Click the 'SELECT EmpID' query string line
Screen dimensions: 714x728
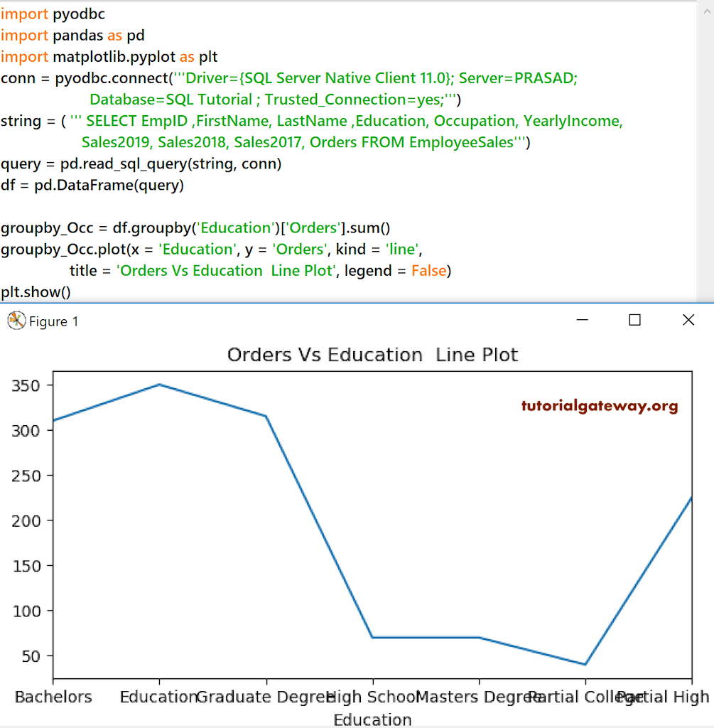(x=312, y=121)
